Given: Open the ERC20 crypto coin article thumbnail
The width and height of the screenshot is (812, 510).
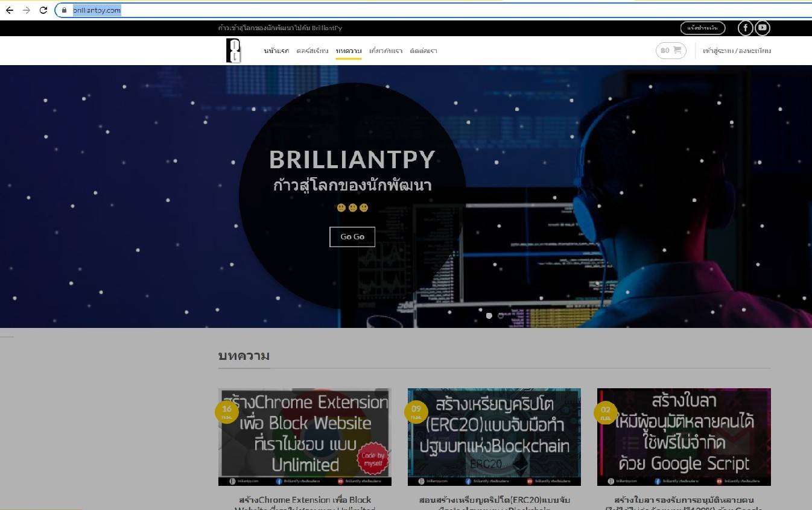Looking at the screenshot, I should click(x=494, y=436).
